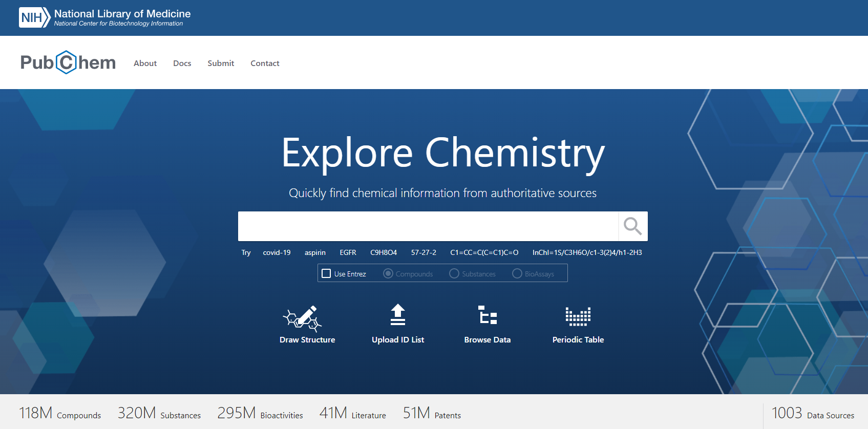868x429 pixels.
Task: Click the Browse Data label
Action: click(488, 339)
